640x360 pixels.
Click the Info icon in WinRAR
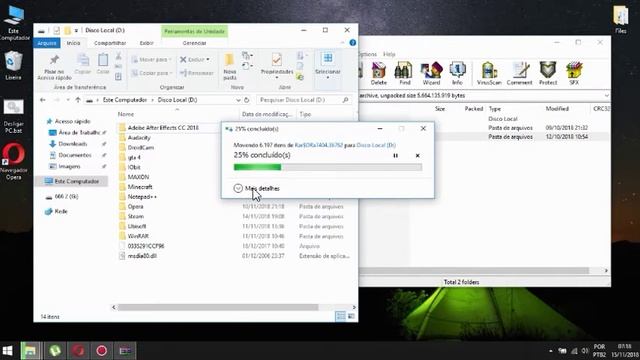coord(457,73)
